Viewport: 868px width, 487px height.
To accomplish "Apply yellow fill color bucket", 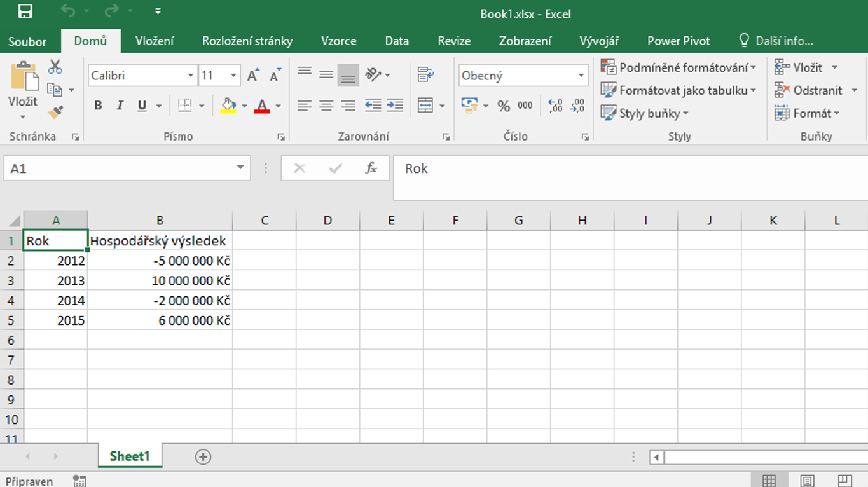I will point(228,106).
